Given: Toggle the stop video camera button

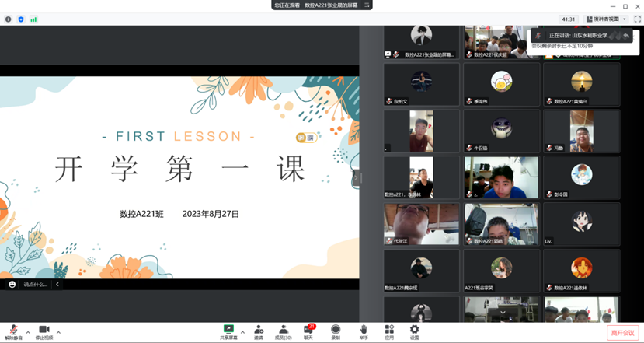Looking at the screenshot, I should [44, 330].
